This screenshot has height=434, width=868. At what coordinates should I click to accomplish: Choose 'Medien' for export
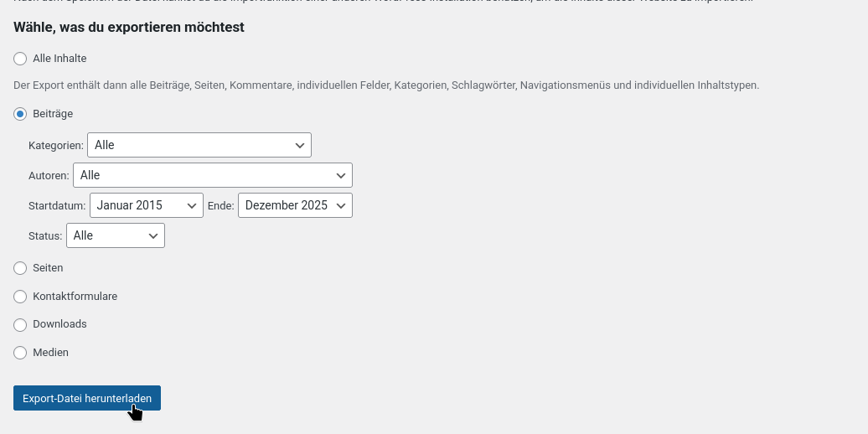click(20, 353)
